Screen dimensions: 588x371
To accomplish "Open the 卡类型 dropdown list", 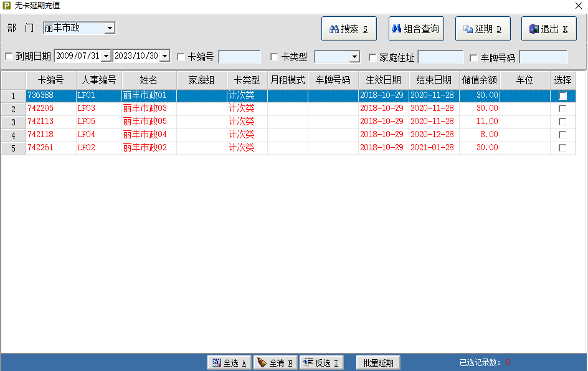I will point(354,57).
